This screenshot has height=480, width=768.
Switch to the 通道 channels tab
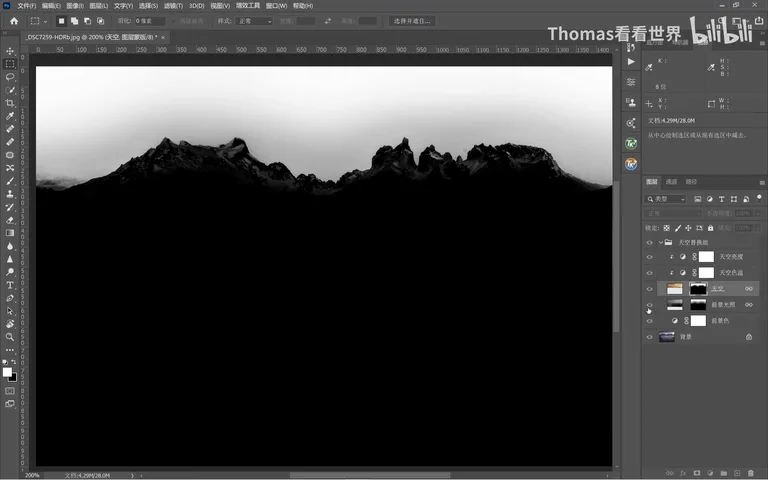click(671, 182)
